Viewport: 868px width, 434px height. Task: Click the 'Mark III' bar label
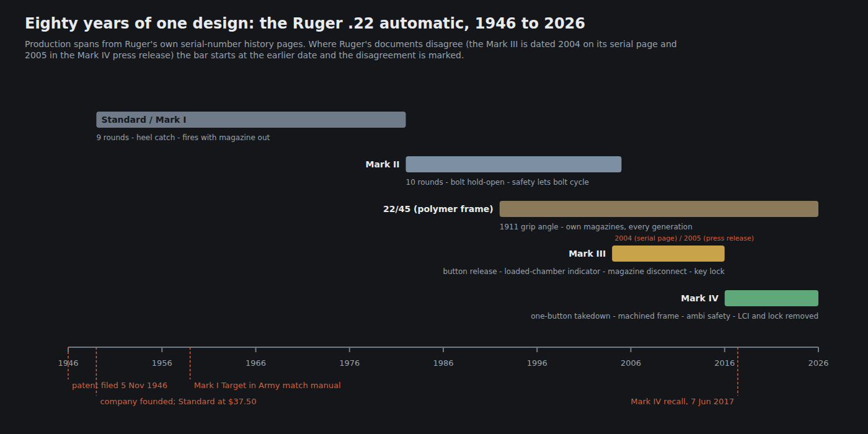[587, 254]
